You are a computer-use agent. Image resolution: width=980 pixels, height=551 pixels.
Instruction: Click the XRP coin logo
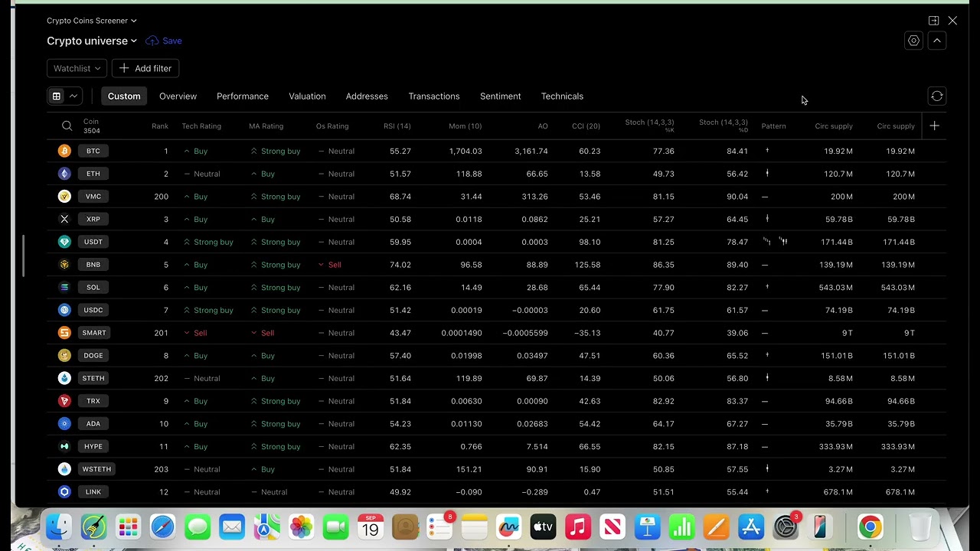click(64, 219)
